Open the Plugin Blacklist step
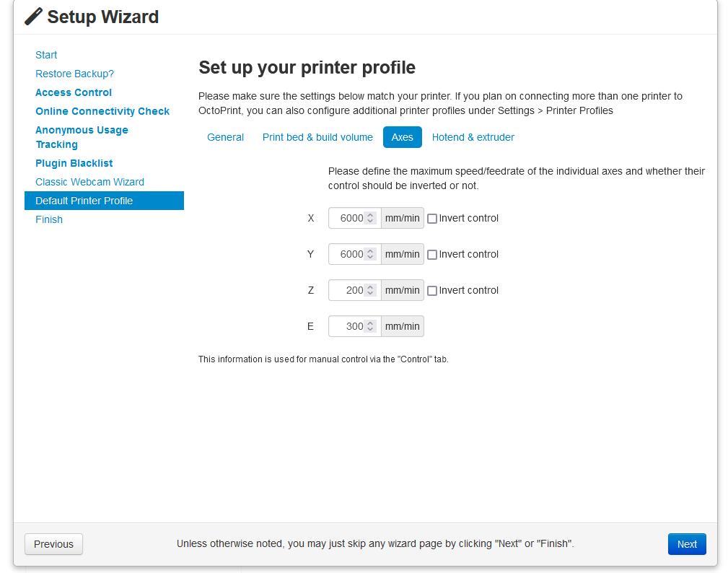This screenshot has height=573, width=728. pos(74,163)
